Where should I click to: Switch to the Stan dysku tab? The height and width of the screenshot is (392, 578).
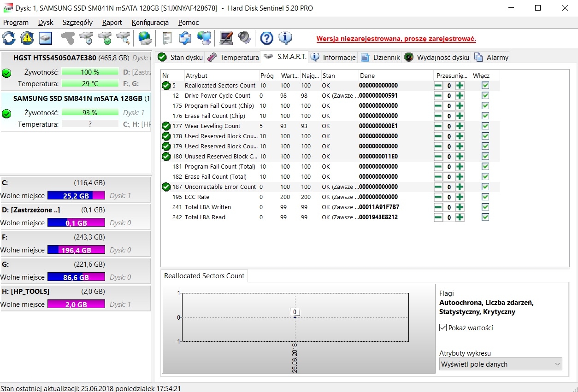(x=180, y=57)
